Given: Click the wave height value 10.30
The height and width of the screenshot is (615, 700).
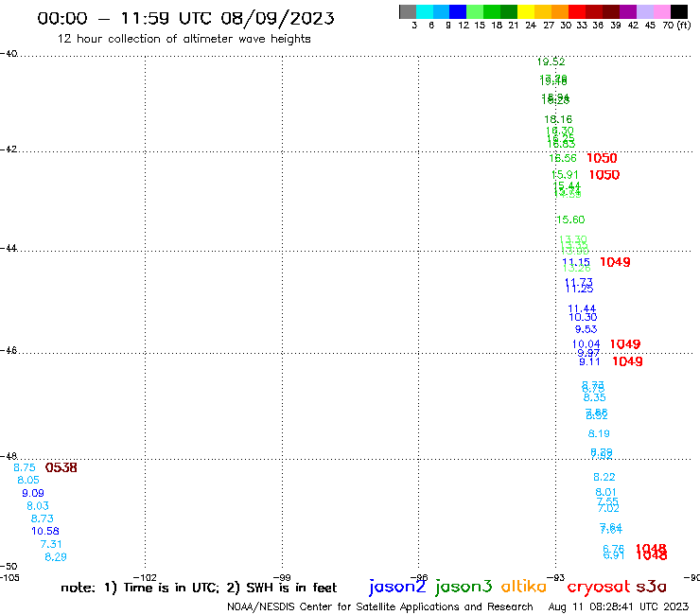Looking at the screenshot, I should [x=583, y=317].
